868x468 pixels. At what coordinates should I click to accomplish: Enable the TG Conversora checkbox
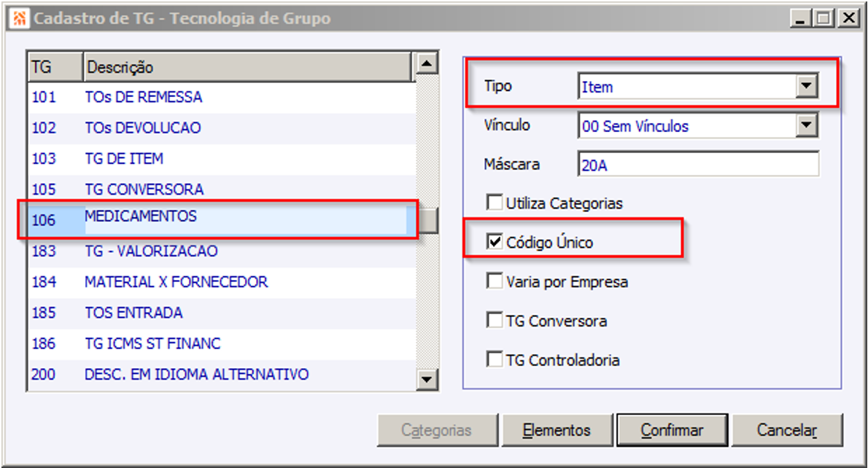tap(495, 321)
